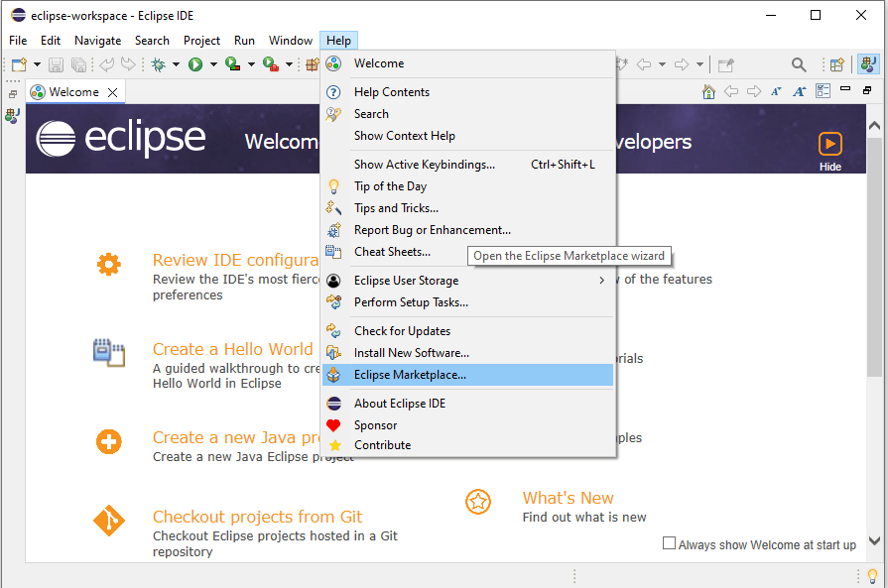Image resolution: width=888 pixels, height=588 pixels.
Task: Select Perform Setup Tasks... menu item
Action: pos(467,302)
